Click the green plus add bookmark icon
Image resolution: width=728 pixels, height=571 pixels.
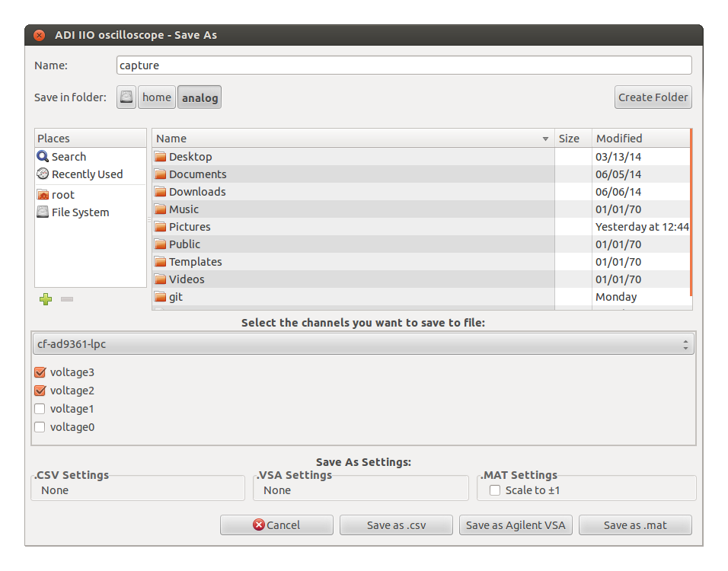46,299
